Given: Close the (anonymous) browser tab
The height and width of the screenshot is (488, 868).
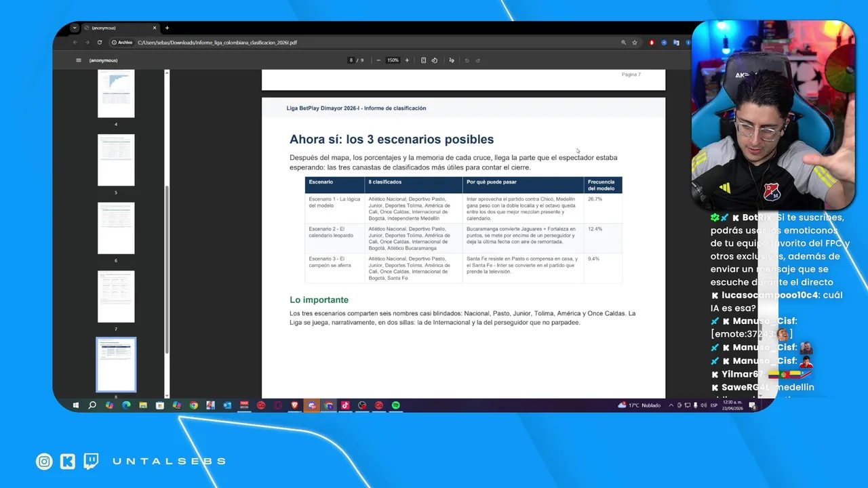Looking at the screenshot, I should click(155, 28).
